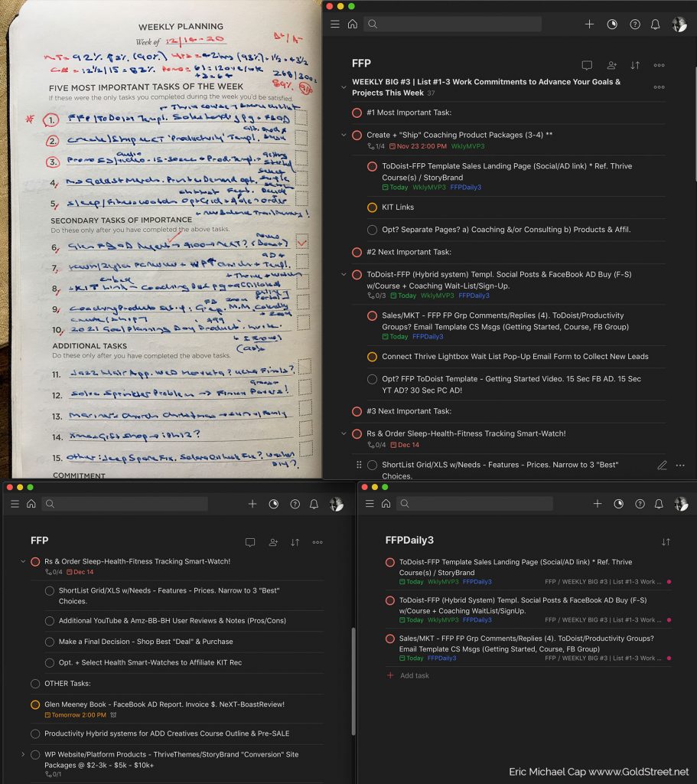Click the WklyMVP3 label under Create + Ship task
The image size is (697, 784).
pos(467,146)
